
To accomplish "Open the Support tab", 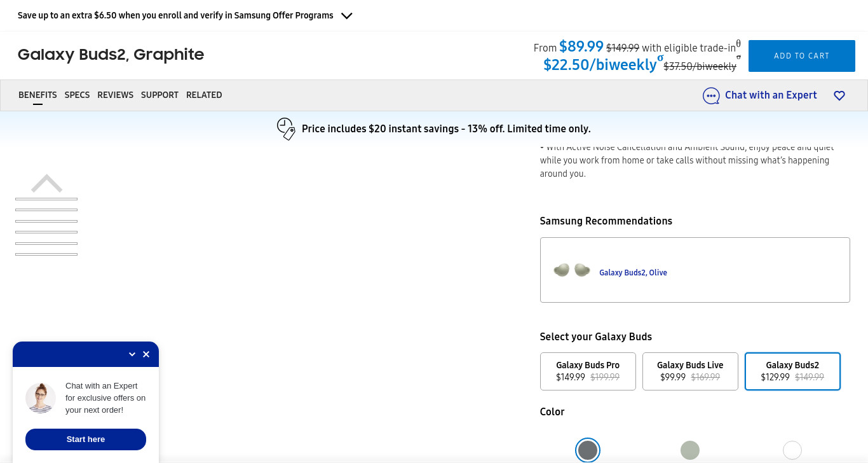I will click(159, 95).
